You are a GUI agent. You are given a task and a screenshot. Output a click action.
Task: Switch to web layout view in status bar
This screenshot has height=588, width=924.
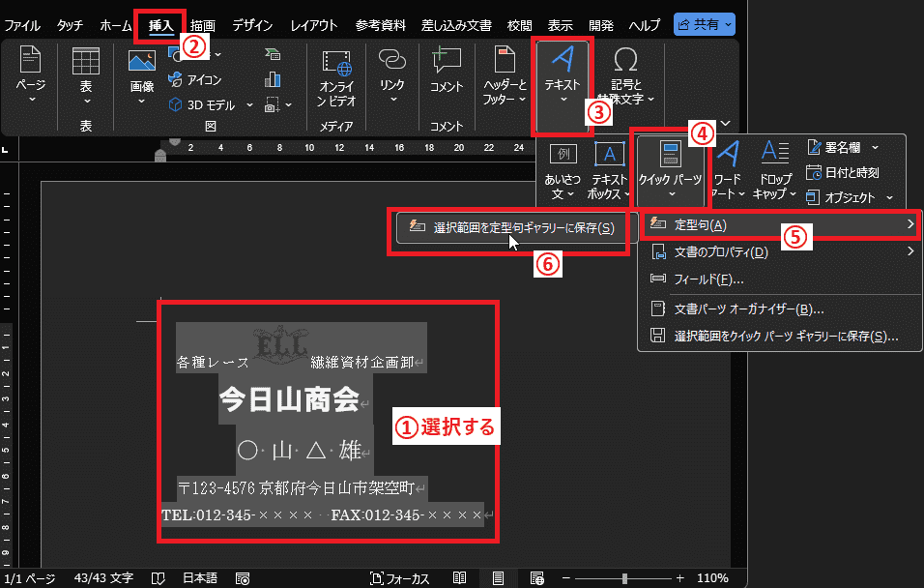535,578
